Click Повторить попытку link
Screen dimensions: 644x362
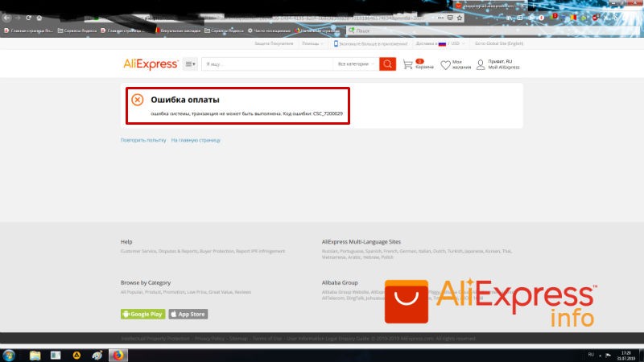coord(143,140)
